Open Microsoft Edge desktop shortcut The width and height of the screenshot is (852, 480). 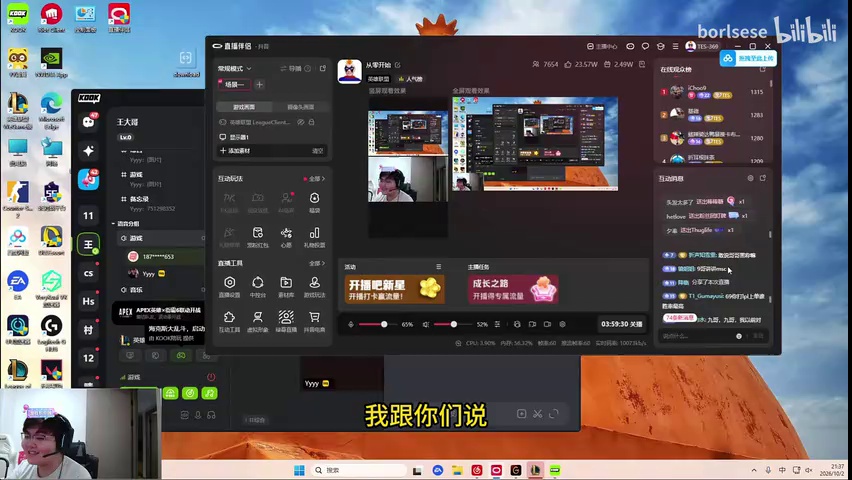[51, 110]
